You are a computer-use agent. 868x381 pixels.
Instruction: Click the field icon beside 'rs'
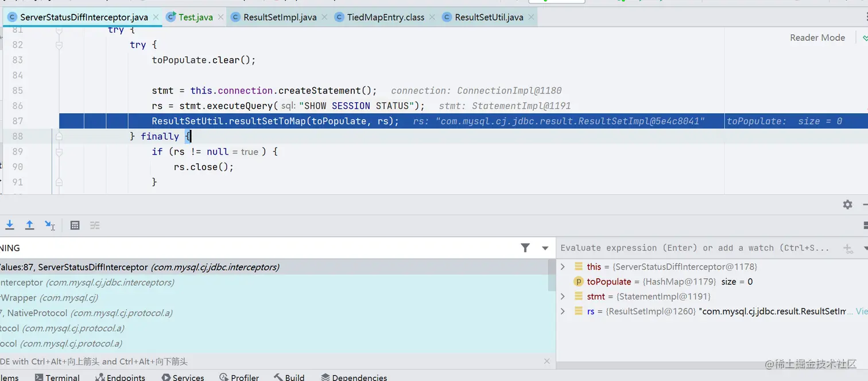click(x=579, y=311)
